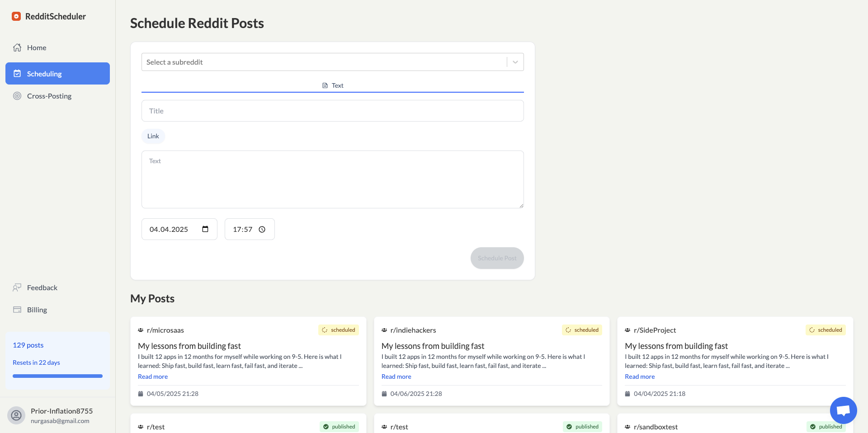Click the Home house icon in sidebar
Viewport: 868px width, 433px height.
point(17,47)
